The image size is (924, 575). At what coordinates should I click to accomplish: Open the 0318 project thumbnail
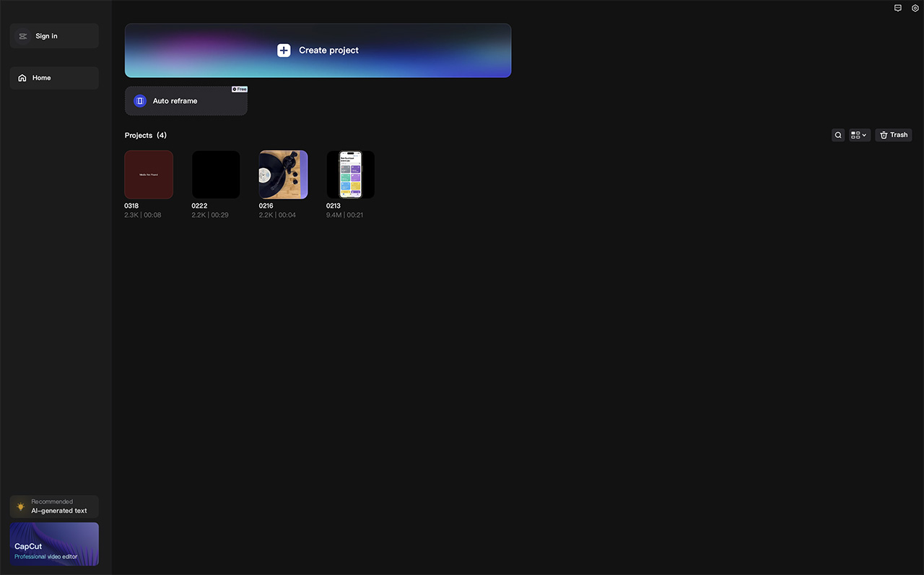pyautogui.click(x=149, y=175)
